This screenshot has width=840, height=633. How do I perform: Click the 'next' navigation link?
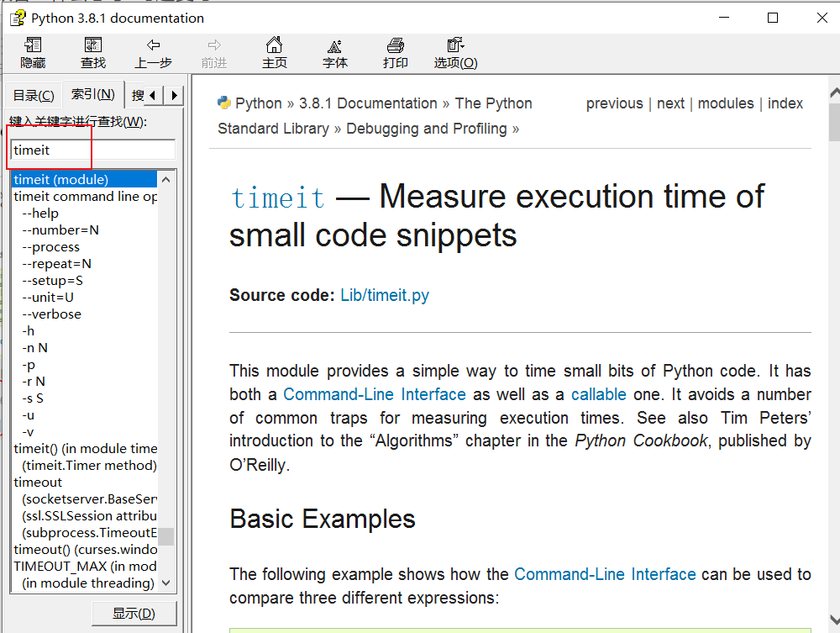coord(670,103)
